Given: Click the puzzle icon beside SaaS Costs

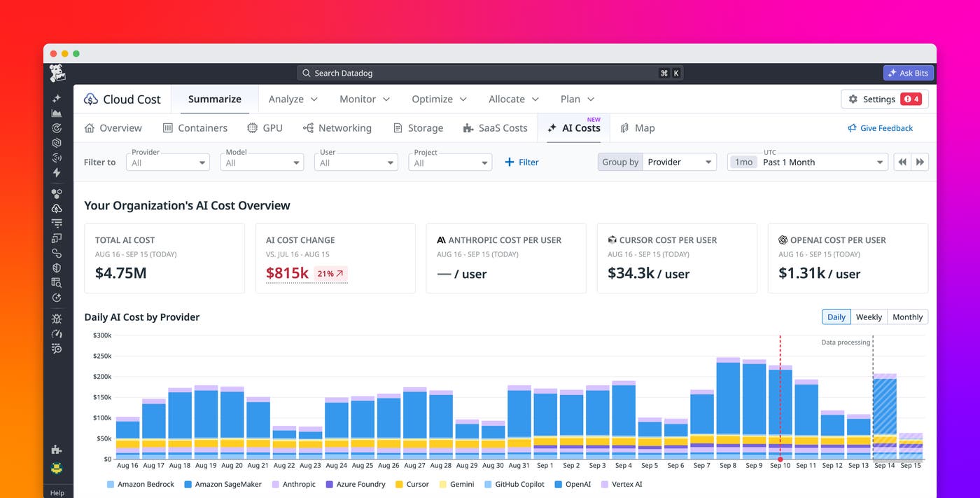Looking at the screenshot, I should tap(468, 128).
